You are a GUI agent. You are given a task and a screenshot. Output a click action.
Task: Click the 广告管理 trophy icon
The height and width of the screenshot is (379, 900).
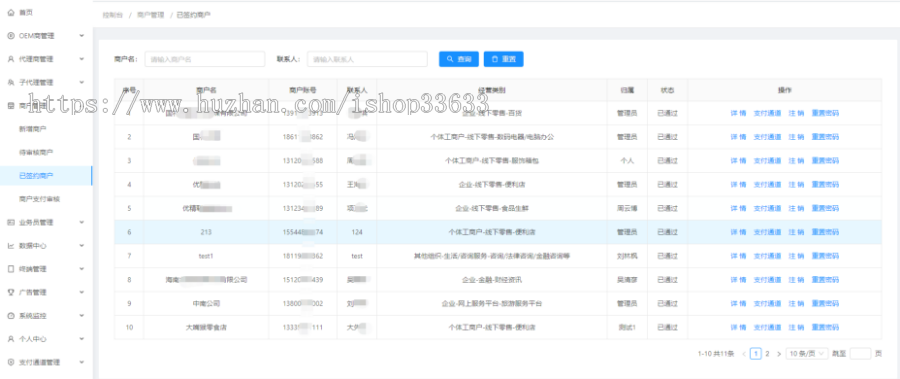click(11, 292)
